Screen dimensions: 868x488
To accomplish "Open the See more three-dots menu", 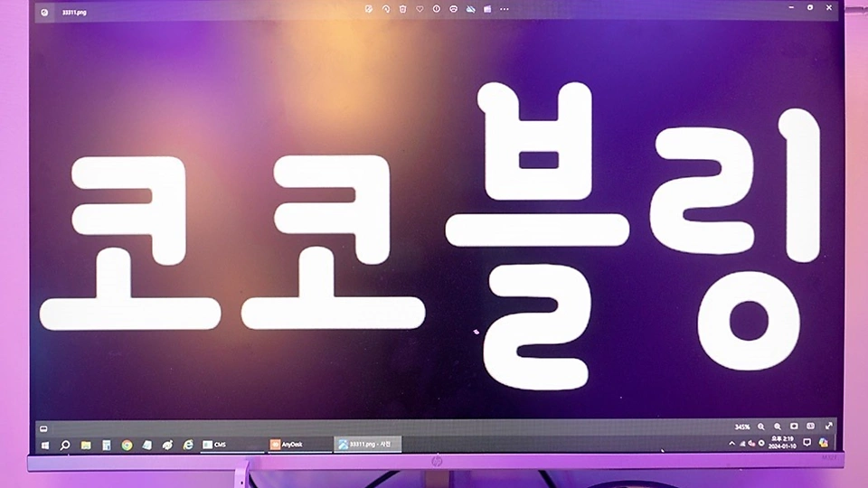I will coord(504,9).
